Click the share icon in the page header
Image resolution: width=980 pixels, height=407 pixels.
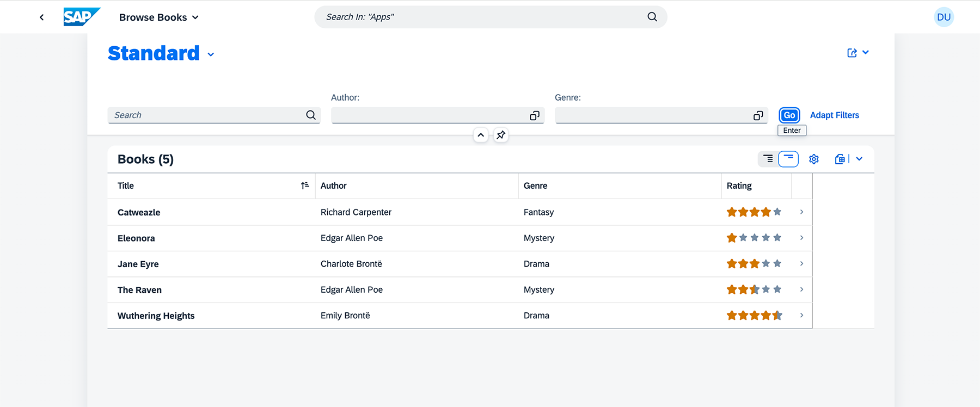click(x=852, y=53)
